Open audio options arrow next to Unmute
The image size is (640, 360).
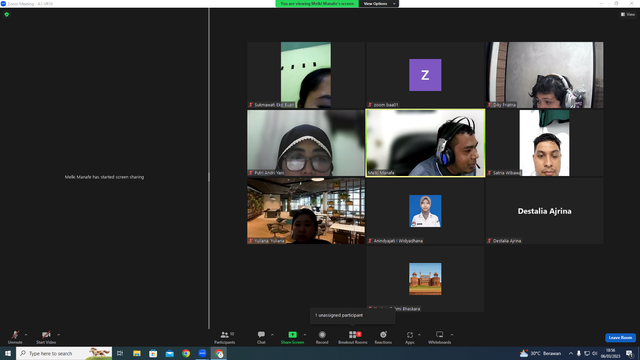tap(26, 335)
